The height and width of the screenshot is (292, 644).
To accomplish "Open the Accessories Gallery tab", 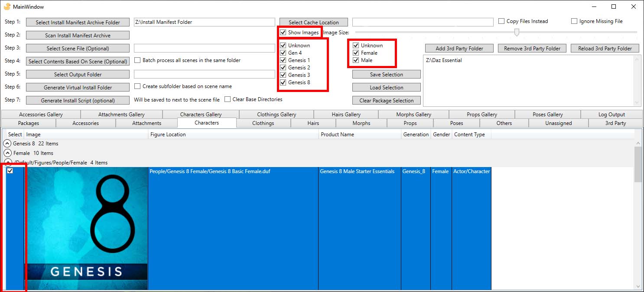I will pos(41,115).
